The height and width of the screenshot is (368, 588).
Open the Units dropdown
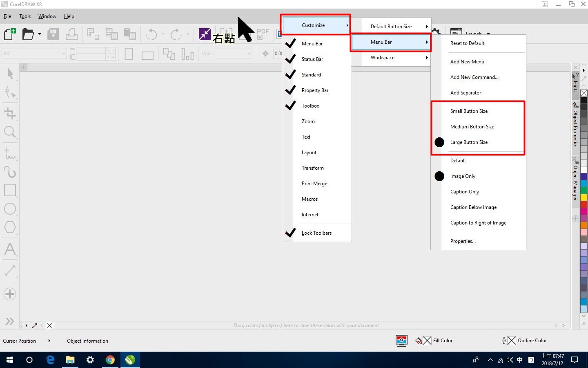pos(249,54)
